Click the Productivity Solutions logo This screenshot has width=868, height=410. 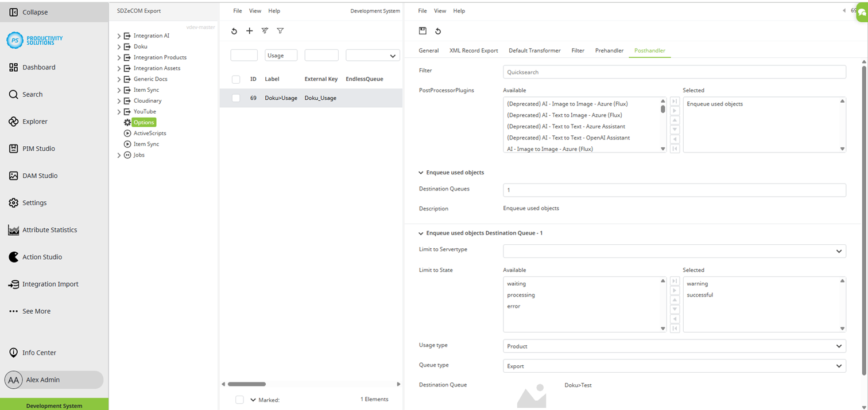point(34,40)
